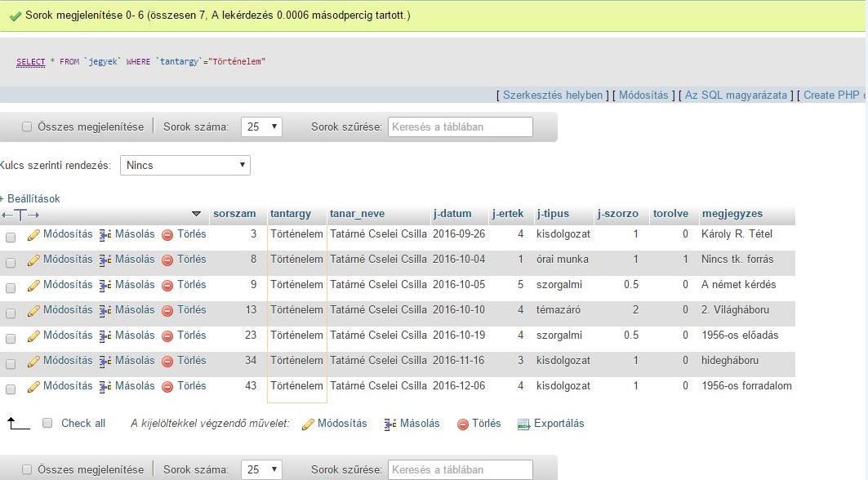868x480 pixels.
Task: Click top Keresés a táblában filter field
Action: (x=460, y=127)
